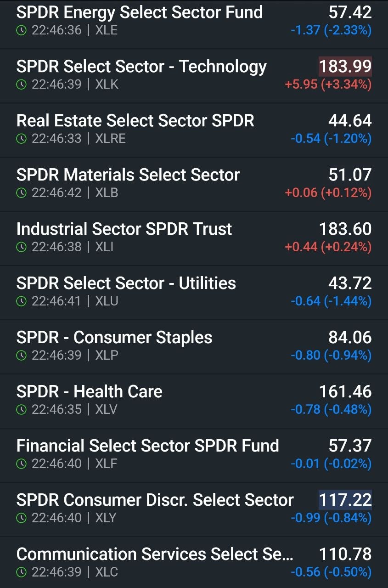Tap the highlighted 117.22 price
The height and width of the screenshot is (588, 388).
345,500
